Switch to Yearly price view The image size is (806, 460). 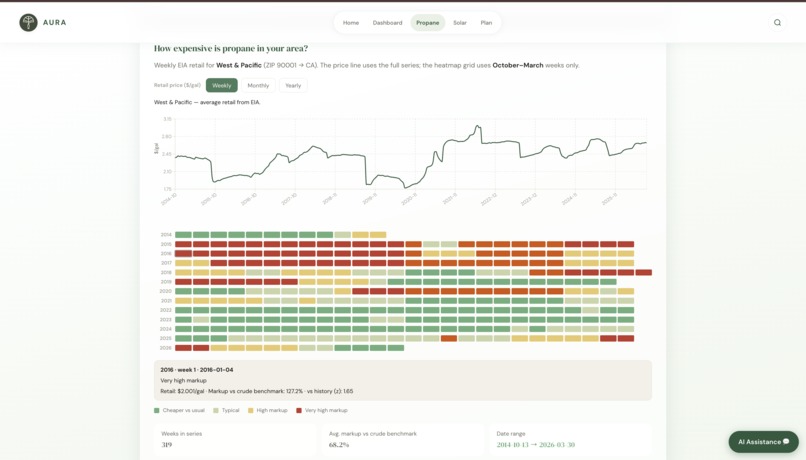pos(293,85)
